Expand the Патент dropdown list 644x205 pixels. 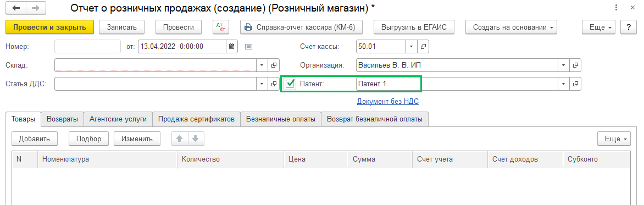pyautogui.click(x=564, y=84)
